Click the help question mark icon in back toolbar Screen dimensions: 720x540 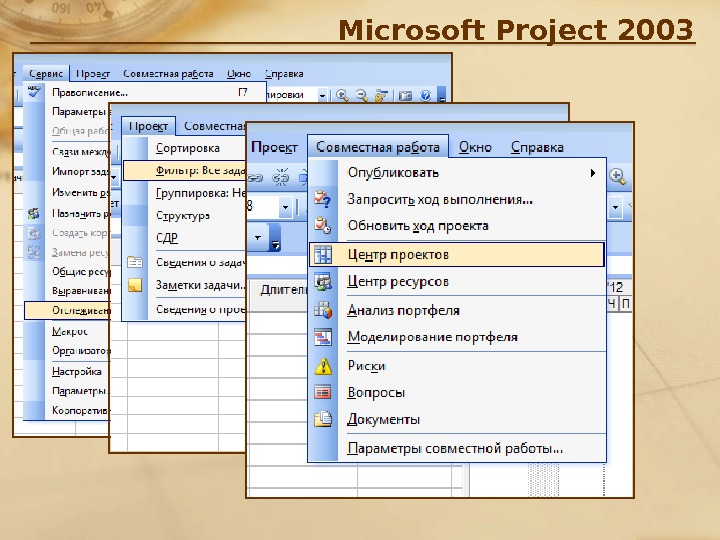tap(425, 96)
